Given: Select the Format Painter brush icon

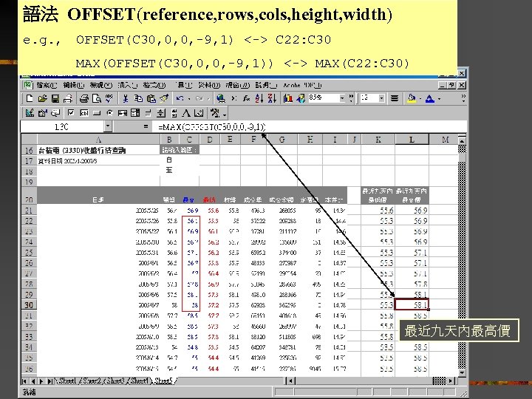Looking at the screenshot, I should pos(164,98).
